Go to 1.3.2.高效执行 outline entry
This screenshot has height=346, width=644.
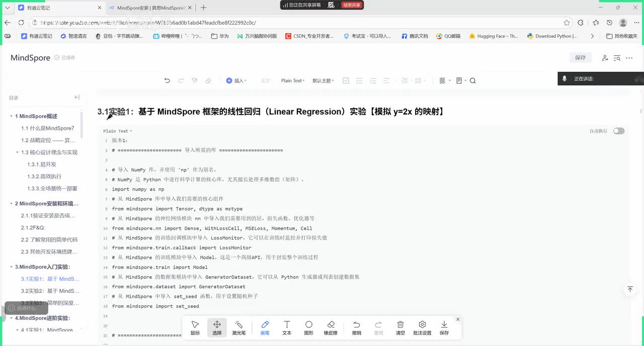point(44,177)
